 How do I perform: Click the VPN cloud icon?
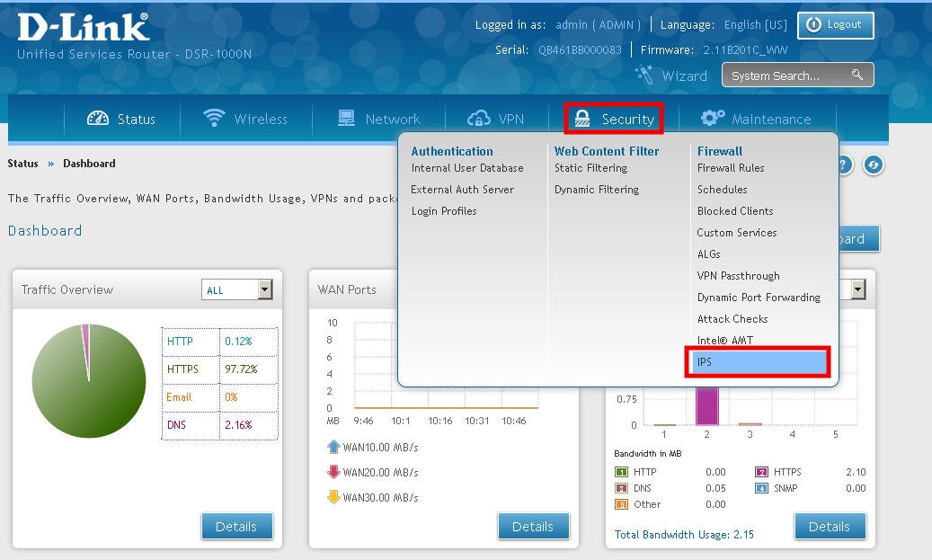click(479, 119)
